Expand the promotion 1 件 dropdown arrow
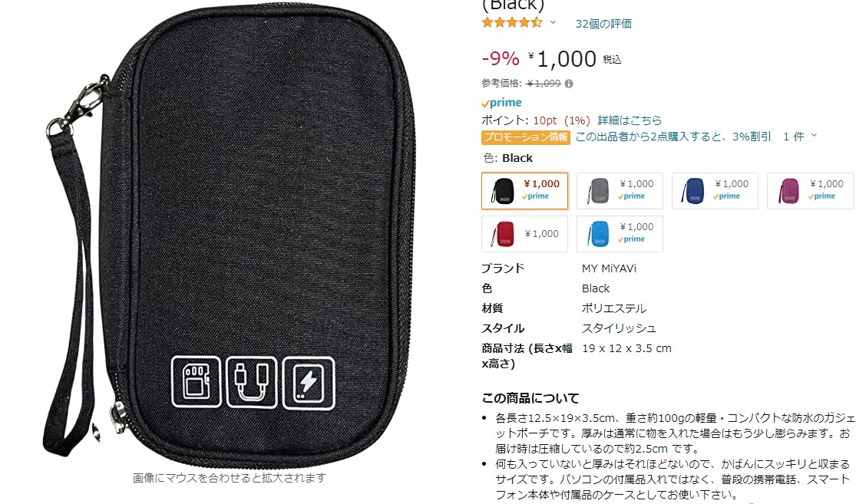 [x=814, y=135]
